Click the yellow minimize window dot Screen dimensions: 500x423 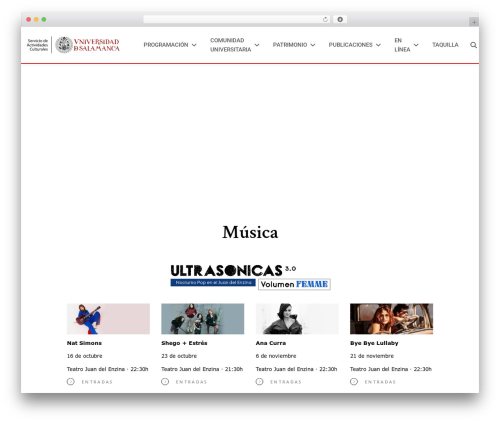tap(36, 19)
